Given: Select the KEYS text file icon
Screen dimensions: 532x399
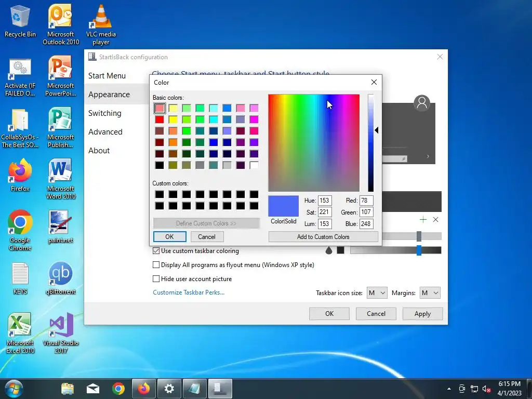Looking at the screenshot, I should (x=20, y=278).
